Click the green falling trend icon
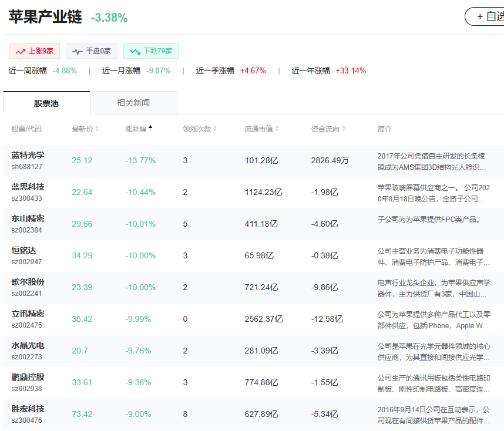This screenshot has width=504, height=431. click(x=135, y=52)
